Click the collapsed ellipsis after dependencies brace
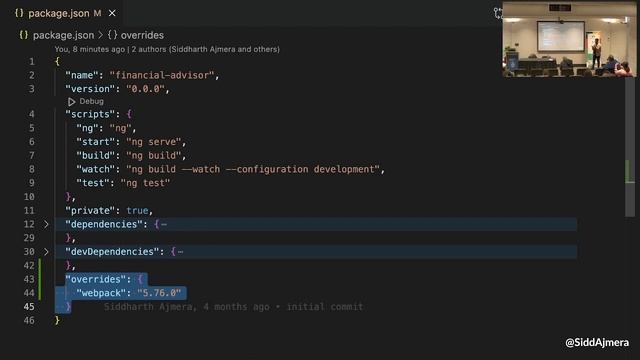 click(164, 225)
